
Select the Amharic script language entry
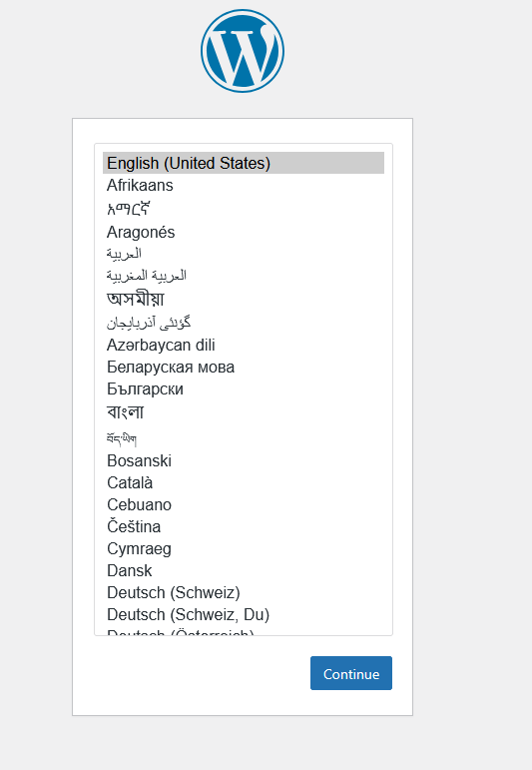click(x=244, y=209)
